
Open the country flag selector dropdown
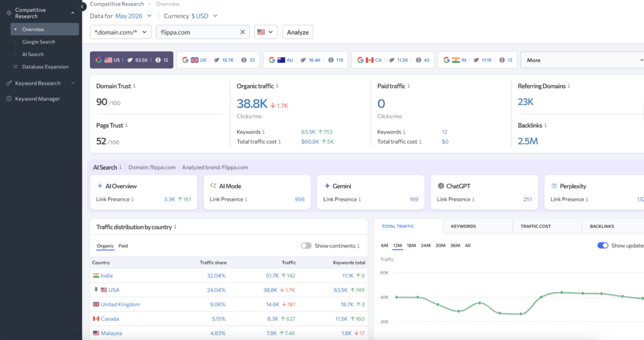(266, 32)
